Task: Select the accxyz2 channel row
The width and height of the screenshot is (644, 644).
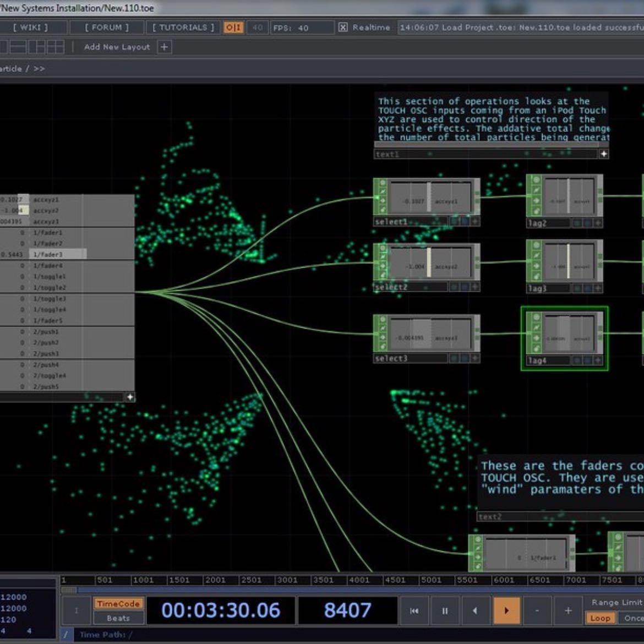Action: click(x=67, y=210)
